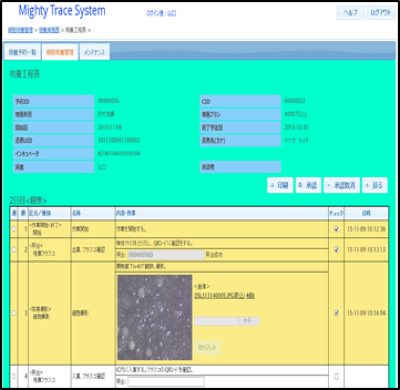
Task: Open the second breadcrumb link
Action: pyautogui.click(x=49, y=30)
